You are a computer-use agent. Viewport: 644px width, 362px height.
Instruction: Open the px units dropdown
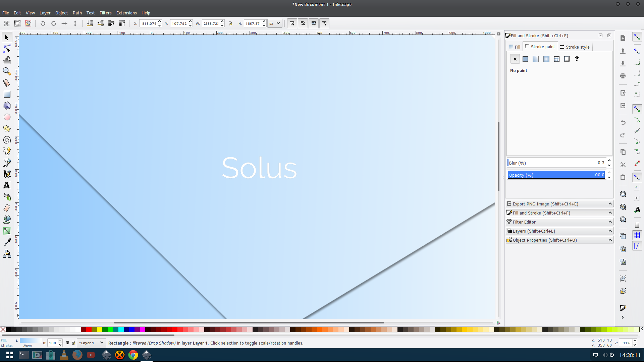(274, 23)
